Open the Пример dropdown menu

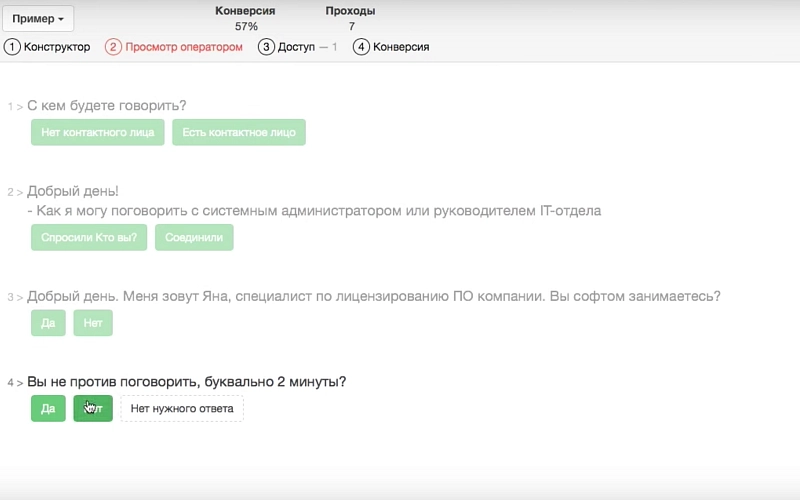pyautogui.click(x=39, y=19)
